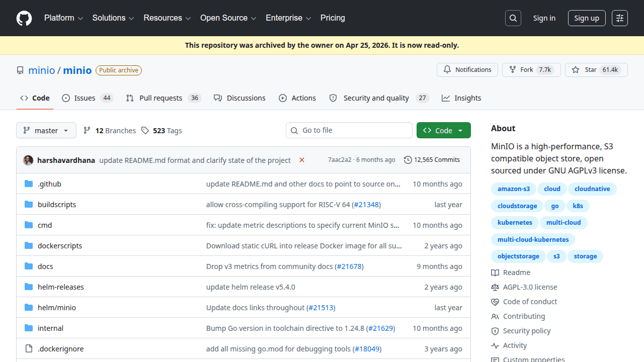
Task: Open the Security policy link
Action: click(521, 331)
